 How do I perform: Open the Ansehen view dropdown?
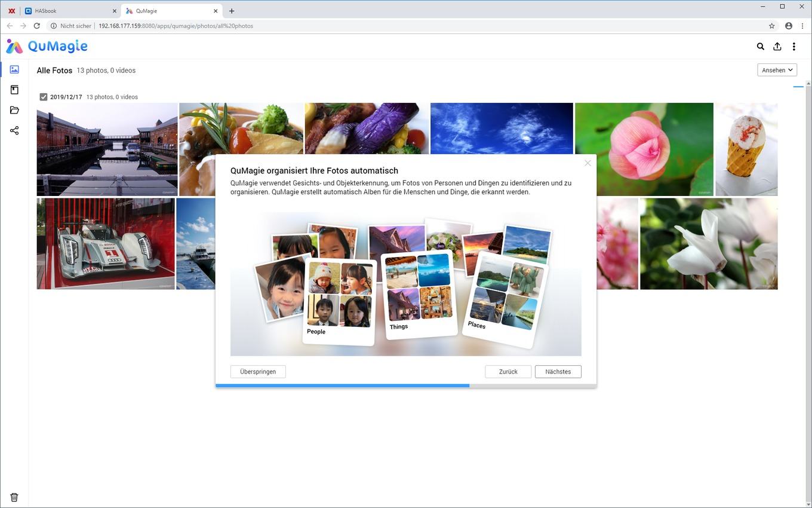(777, 70)
